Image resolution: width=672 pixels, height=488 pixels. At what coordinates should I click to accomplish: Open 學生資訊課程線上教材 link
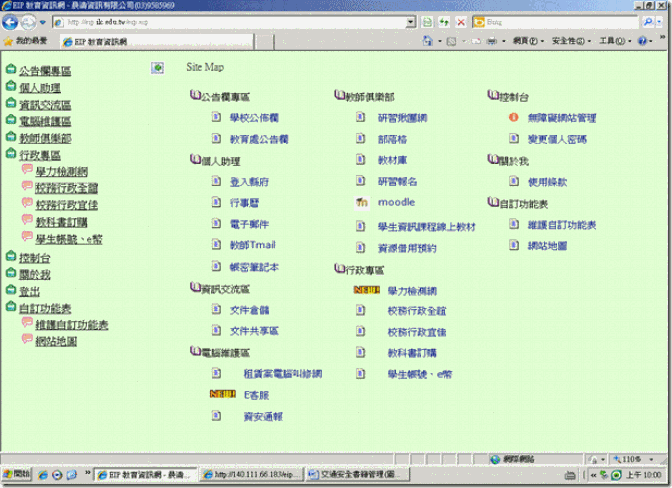426,227
